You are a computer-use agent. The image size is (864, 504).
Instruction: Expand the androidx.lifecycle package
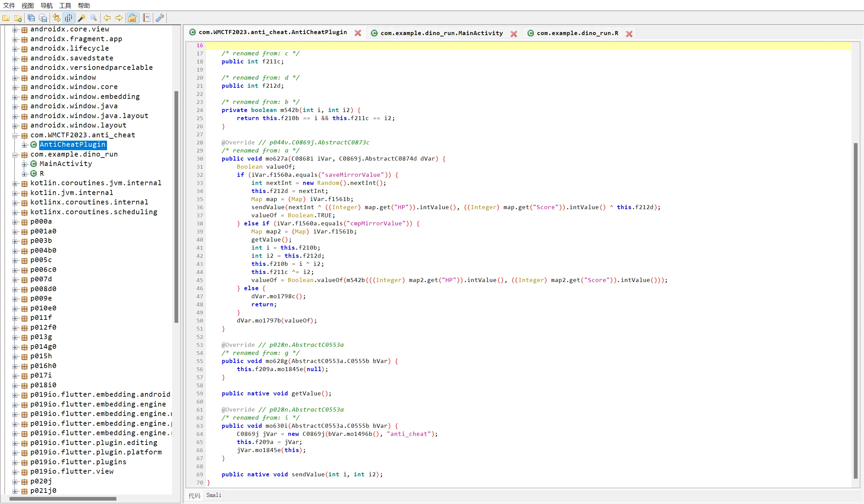15,49
